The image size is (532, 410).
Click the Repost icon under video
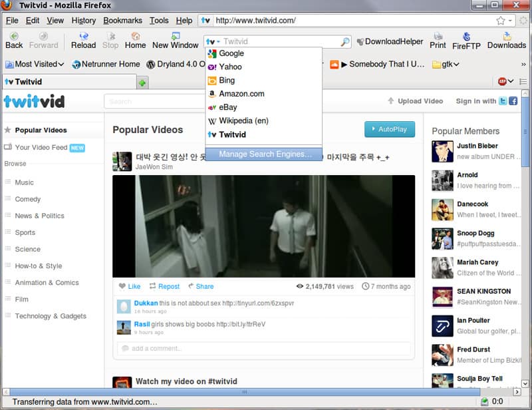(153, 286)
